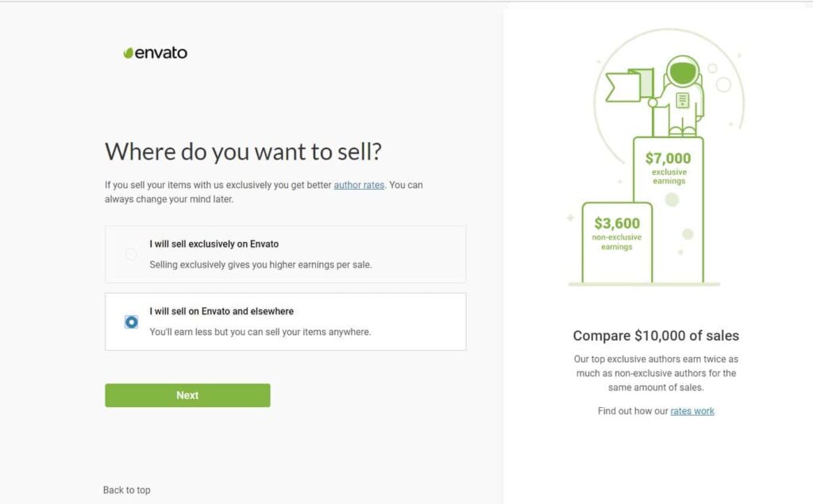Screen dimensions: 813x504
Task: Click the small sparkle left of $3,600 bar
Action: (570, 217)
